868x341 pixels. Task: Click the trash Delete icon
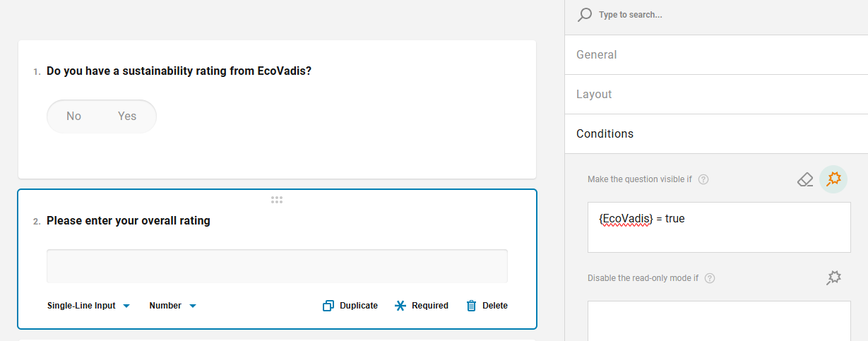click(x=472, y=306)
